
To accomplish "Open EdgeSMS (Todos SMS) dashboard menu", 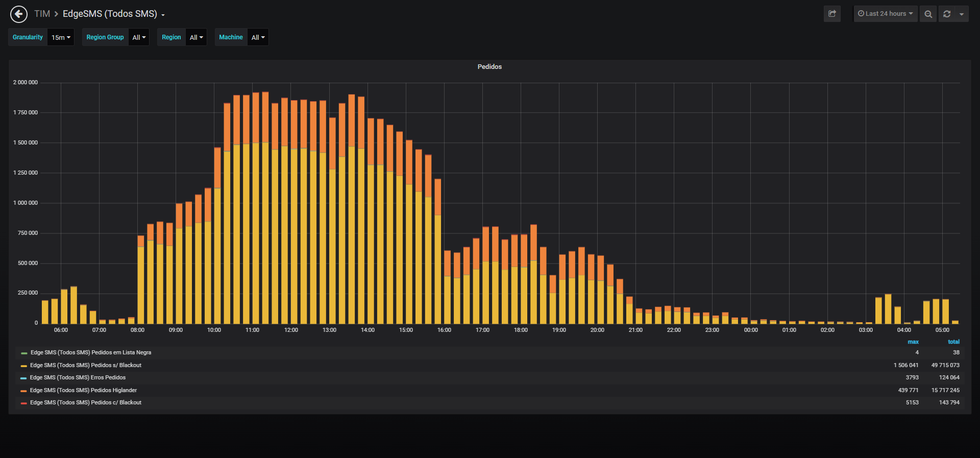I will 114,14.
